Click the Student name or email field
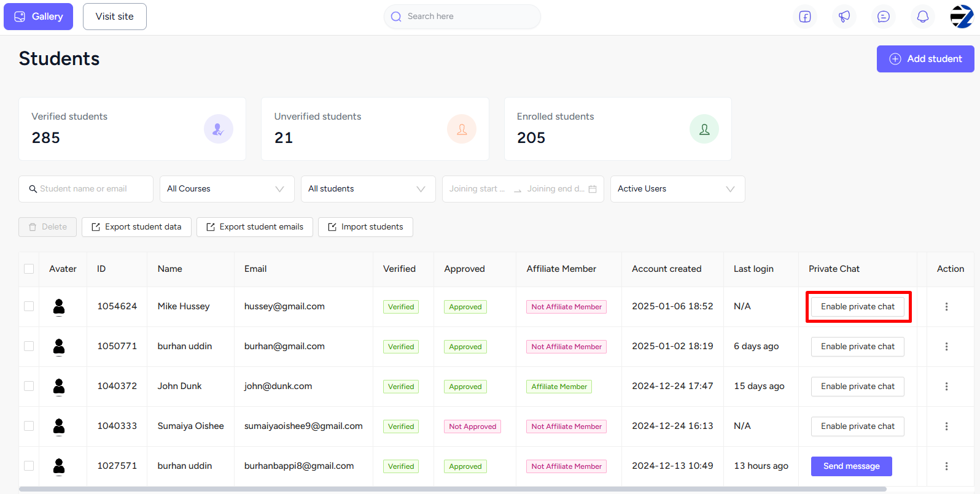Screen dimensions: 980x494 click(x=86, y=189)
